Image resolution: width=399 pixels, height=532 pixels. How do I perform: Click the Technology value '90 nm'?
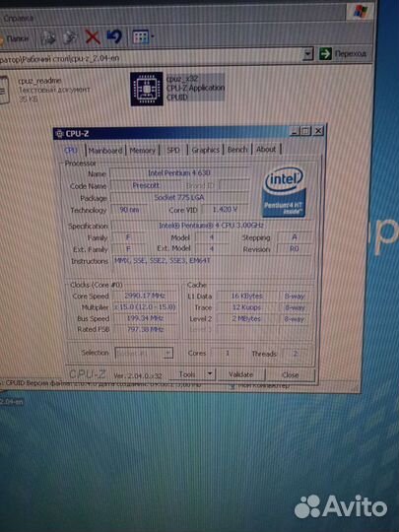coord(129,210)
